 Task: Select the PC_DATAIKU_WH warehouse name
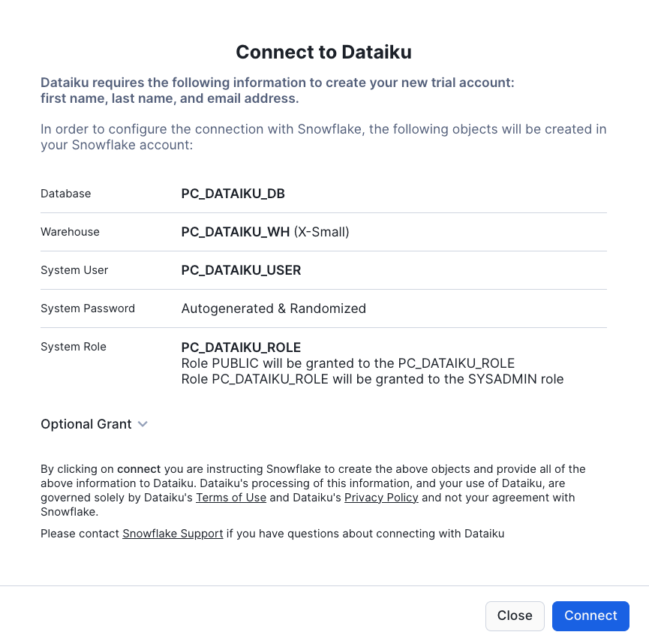(236, 232)
